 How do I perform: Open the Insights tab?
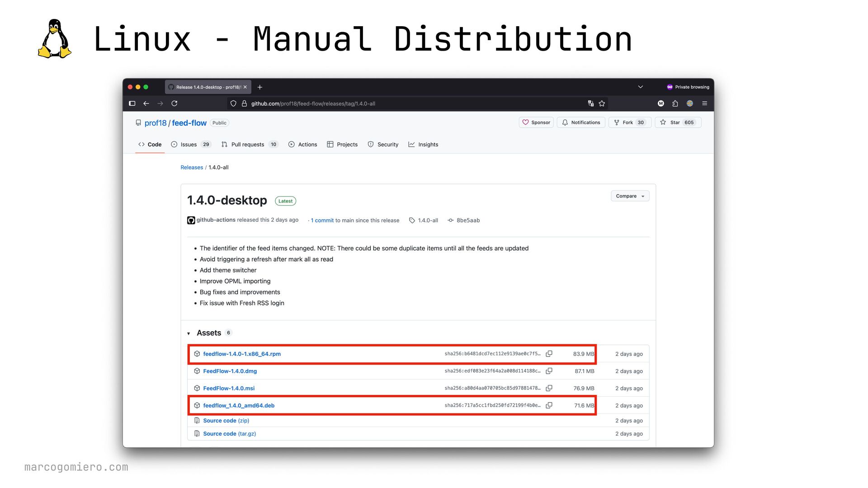[423, 145]
